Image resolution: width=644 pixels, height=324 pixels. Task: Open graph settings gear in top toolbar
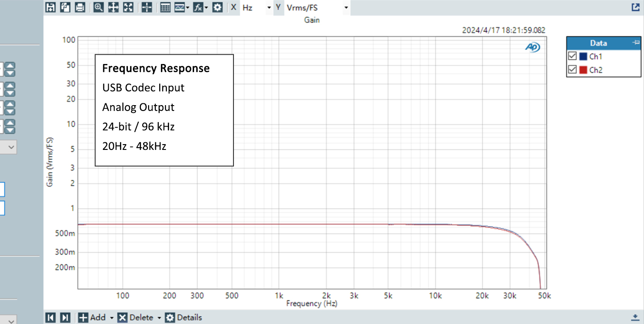pyautogui.click(x=217, y=7)
